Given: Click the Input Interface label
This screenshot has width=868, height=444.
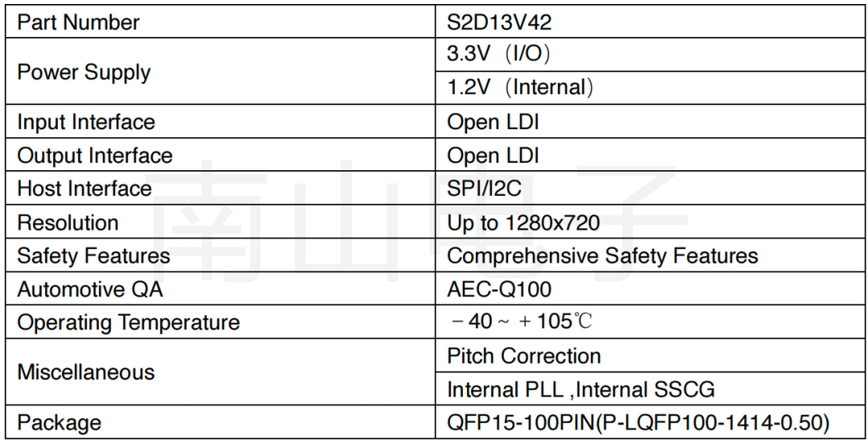Looking at the screenshot, I should click(x=86, y=122).
